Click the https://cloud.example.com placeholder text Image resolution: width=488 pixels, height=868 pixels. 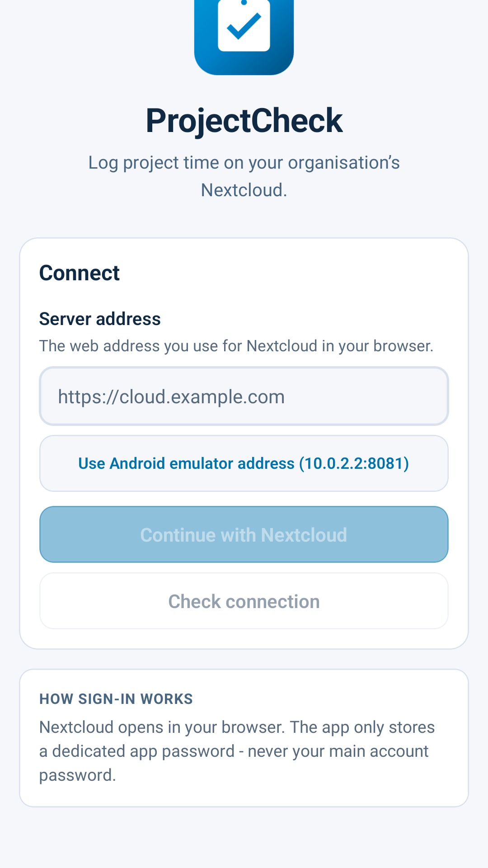[x=171, y=397]
